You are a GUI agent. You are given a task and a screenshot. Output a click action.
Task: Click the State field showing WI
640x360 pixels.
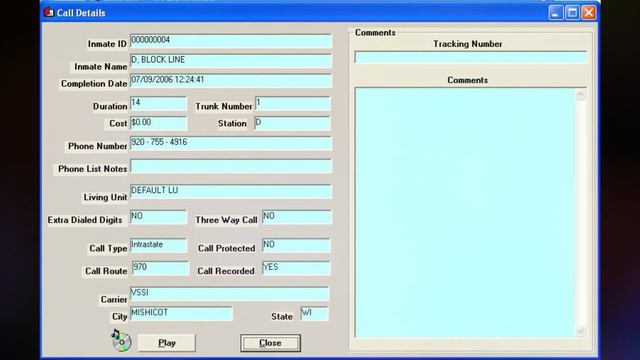[x=314, y=313]
